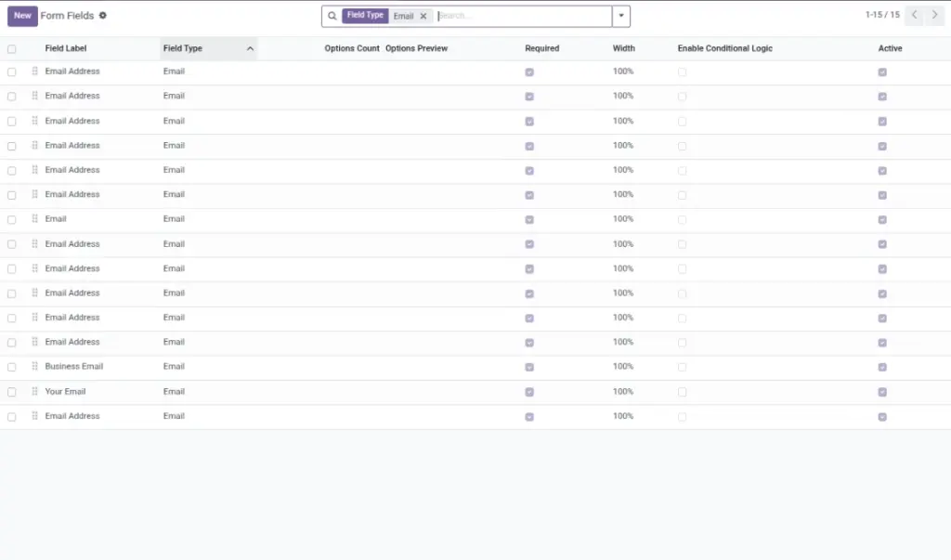Go to the next page of records
The image size is (951, 560).
(934, 15)
